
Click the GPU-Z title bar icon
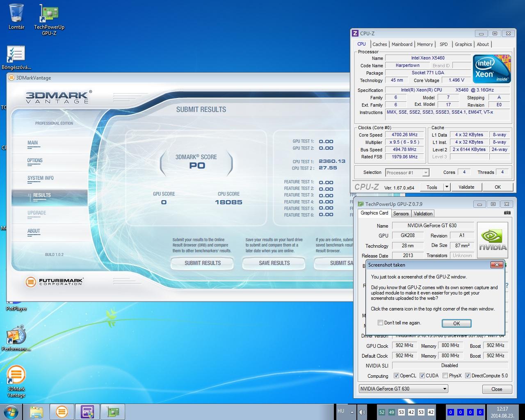tap(360, 204)
